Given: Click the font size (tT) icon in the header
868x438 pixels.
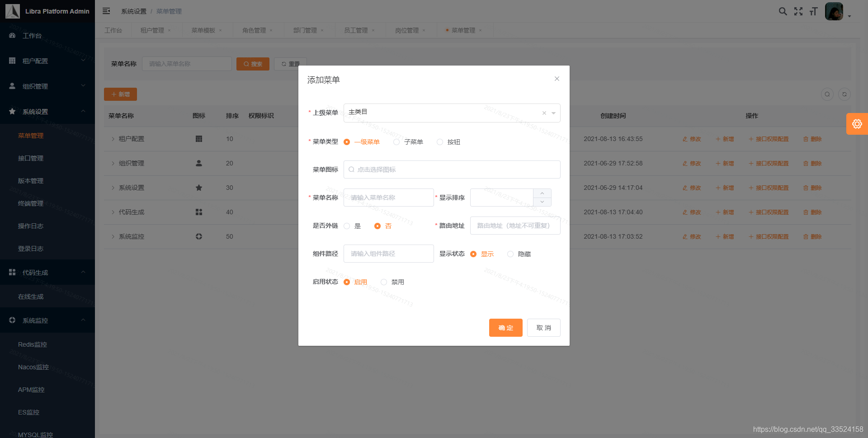Looking at the screenshot, I should pyautogui.click(x=813, y=11).
